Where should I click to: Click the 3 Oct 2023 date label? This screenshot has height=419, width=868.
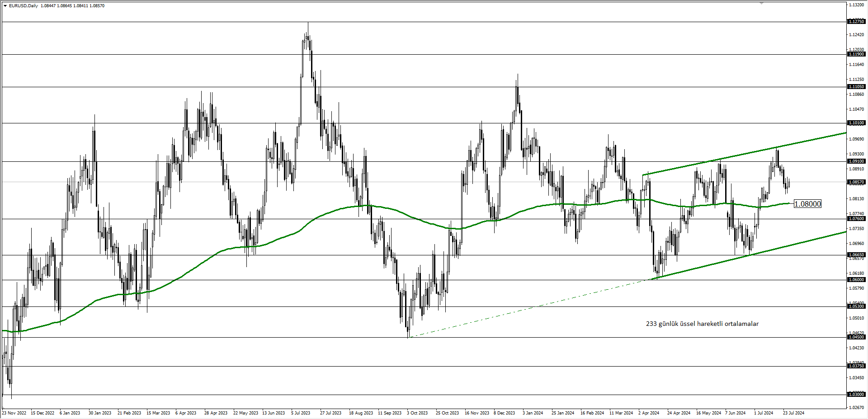pos(417,413)
